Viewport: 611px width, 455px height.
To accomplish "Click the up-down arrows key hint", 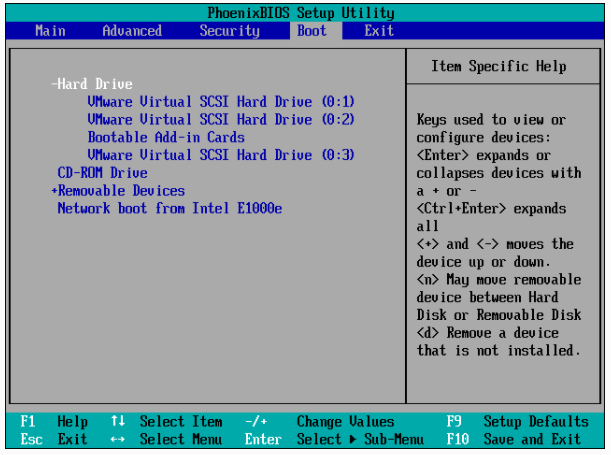I will 118,421.
